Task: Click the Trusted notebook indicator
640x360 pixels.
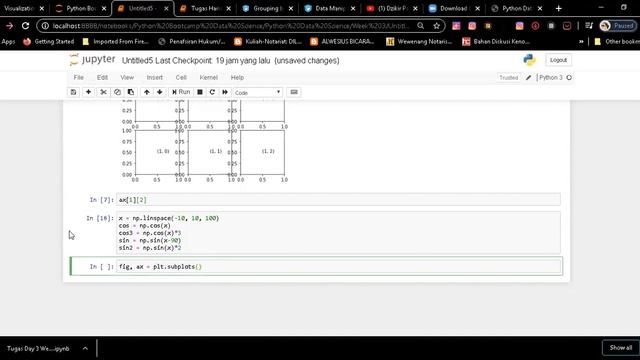Action: tap(509, 78)
